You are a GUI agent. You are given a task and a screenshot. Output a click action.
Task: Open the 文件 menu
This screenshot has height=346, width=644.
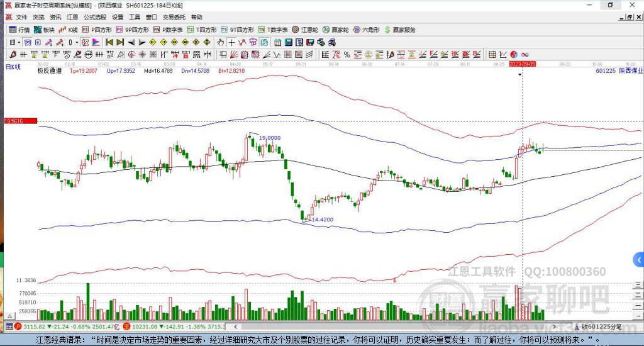pyautogui.click(x=21, y=17)
